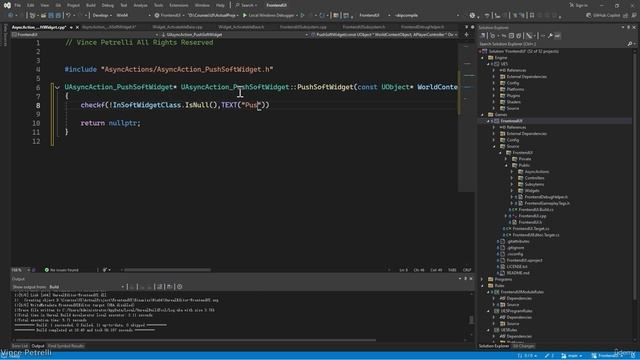Screen dimensions: 640x360
Task: Click the Solution Explorer switch views icon
Action: click(483, 36)
